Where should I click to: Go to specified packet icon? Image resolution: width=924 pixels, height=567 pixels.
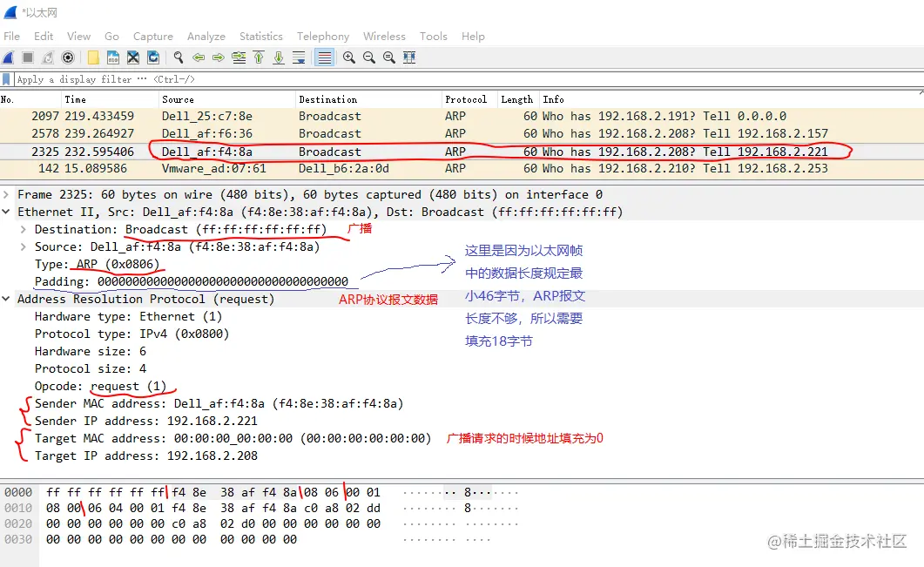click(239, 57)
